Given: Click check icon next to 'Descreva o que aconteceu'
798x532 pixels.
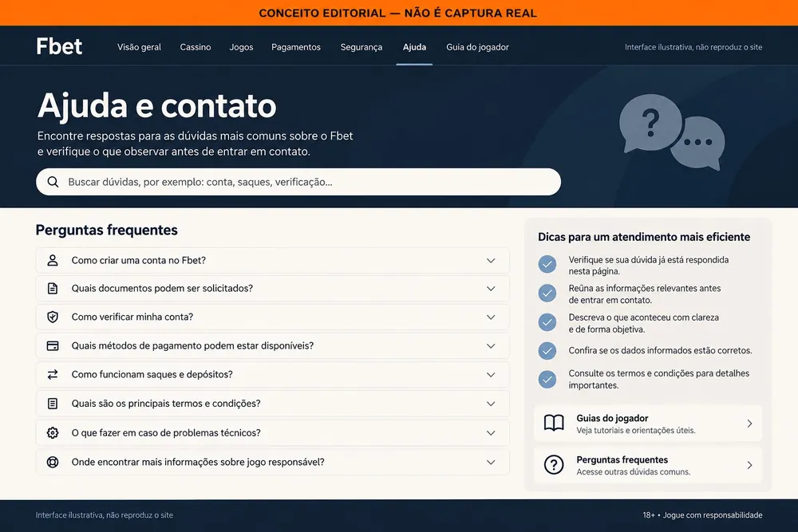Looking at the screenshot, I should (547, 322).
